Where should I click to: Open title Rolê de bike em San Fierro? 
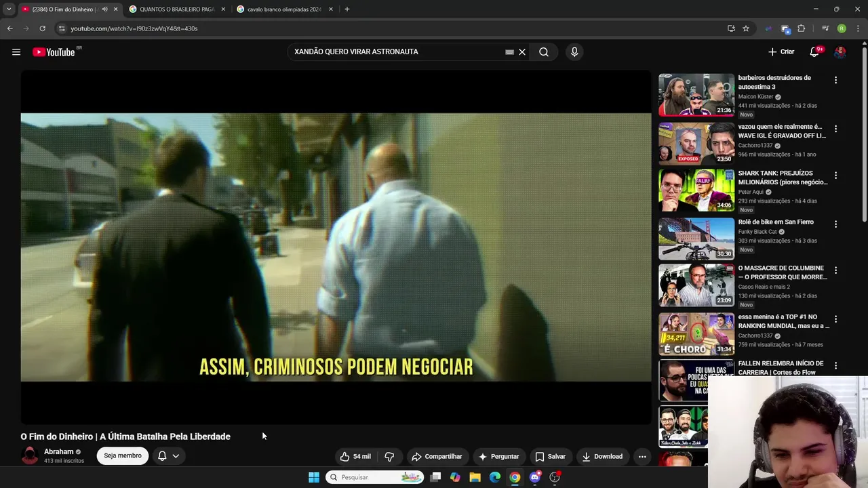pos(776,222)
